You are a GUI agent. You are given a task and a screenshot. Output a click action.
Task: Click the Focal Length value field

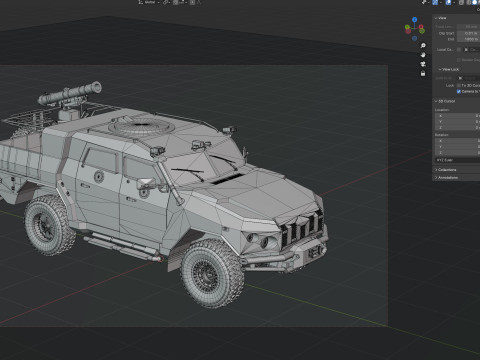tap(468, 27)
